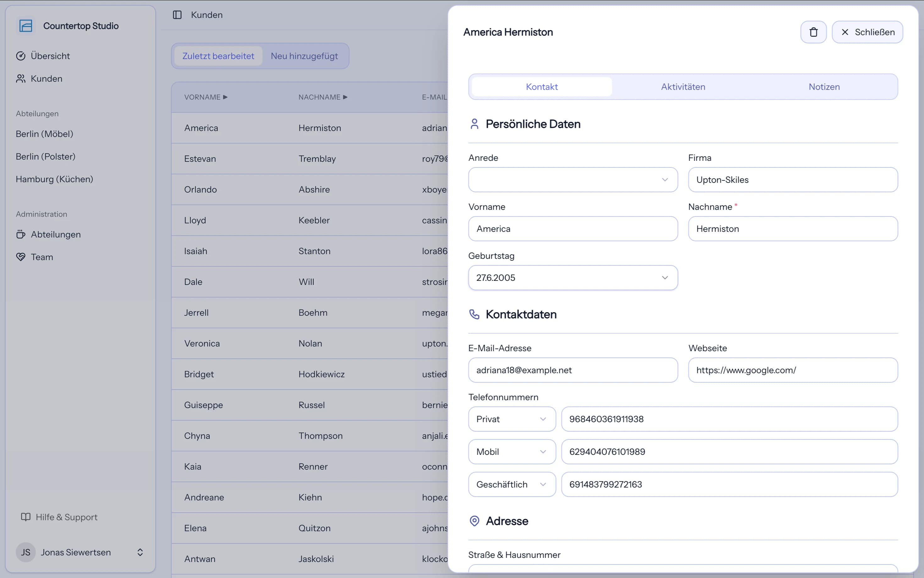Open the Anrede dropdown

pyautogui.click(x=573, y=180)
